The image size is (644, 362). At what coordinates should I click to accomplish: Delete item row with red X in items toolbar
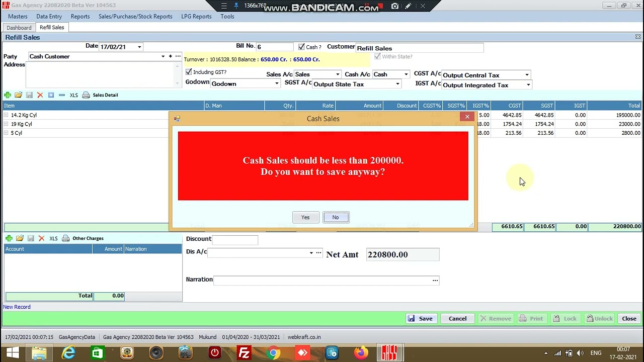(40, 95)
